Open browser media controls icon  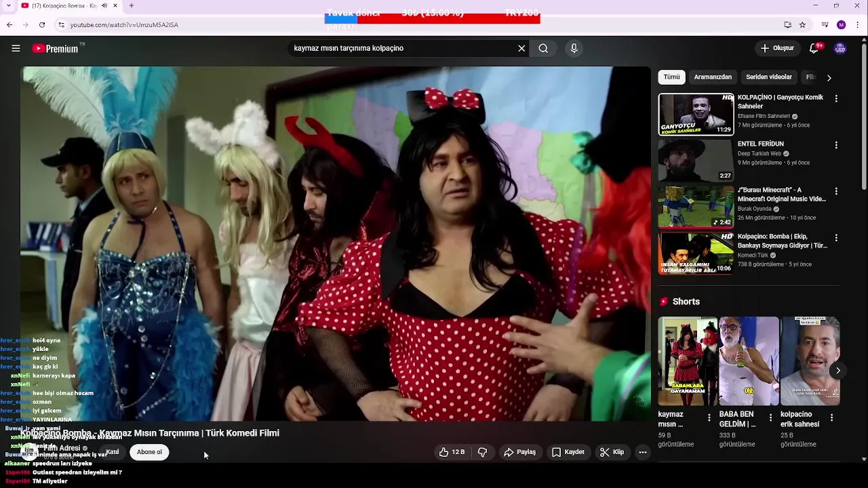click(825, 24)
